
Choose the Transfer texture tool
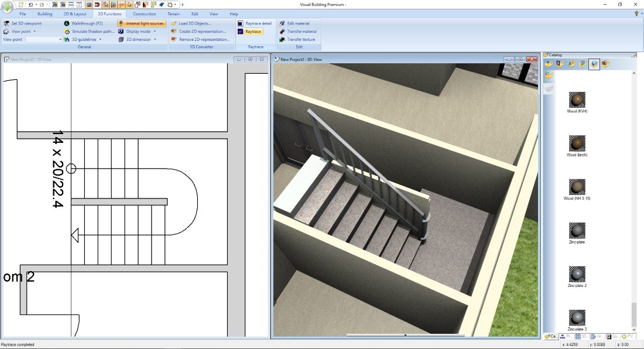(x=300, y=40)
